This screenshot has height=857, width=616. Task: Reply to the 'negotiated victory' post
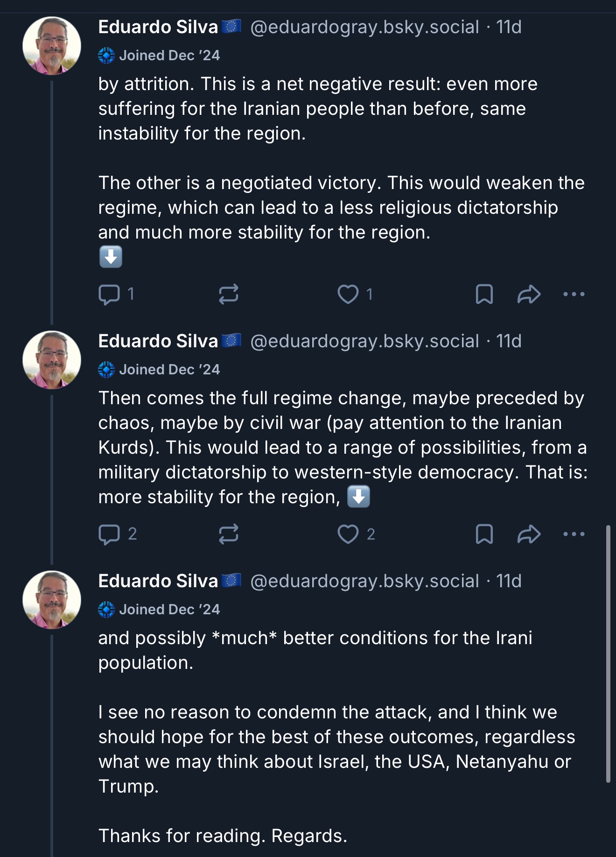110,295
